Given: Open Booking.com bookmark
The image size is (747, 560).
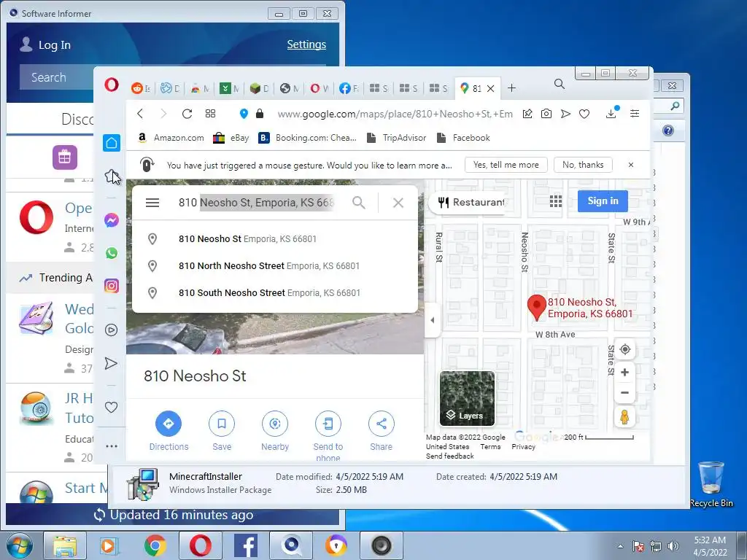Looking at the screenshot, I should click(x=307, y=138).
